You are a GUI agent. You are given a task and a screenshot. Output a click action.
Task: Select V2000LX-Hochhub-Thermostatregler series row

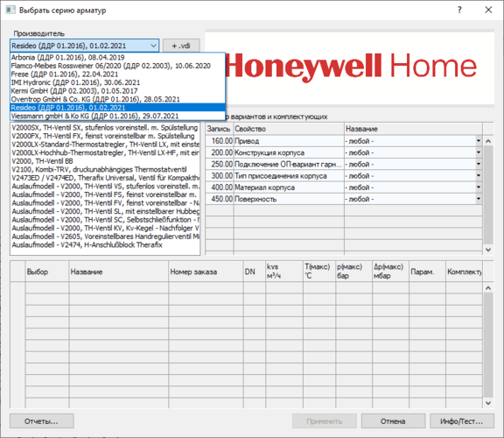pyautogui.click(x=105, y=152)
